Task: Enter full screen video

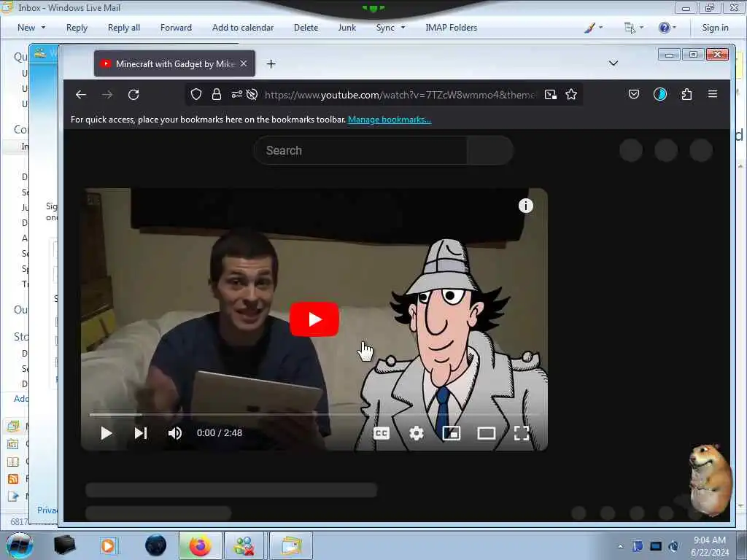Action: coord(522,433)
